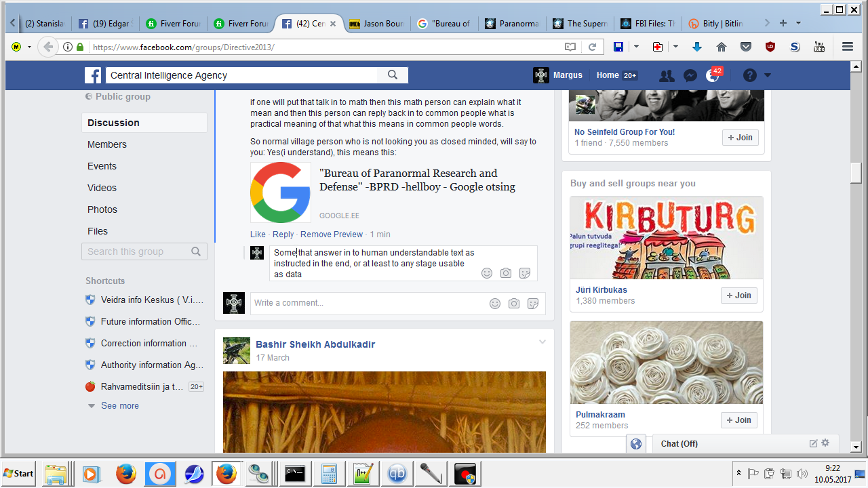This screenshot has width=868, height=488.
Task: Go to the browser home page icon
Action: tap(722, 47)
